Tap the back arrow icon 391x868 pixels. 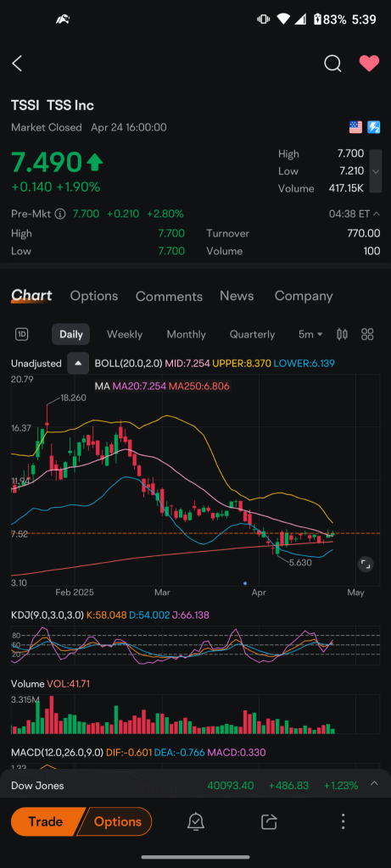(17, 64)
